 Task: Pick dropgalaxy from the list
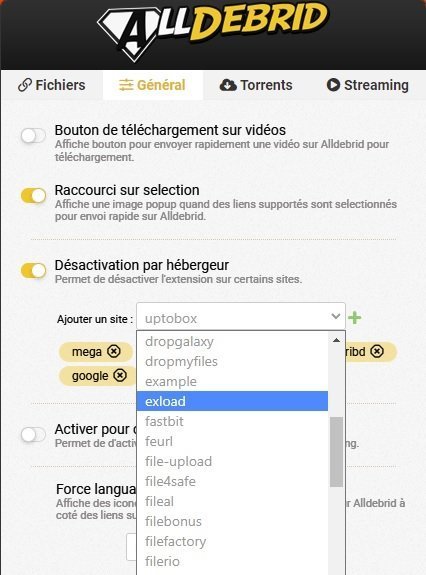click(232, 341)
